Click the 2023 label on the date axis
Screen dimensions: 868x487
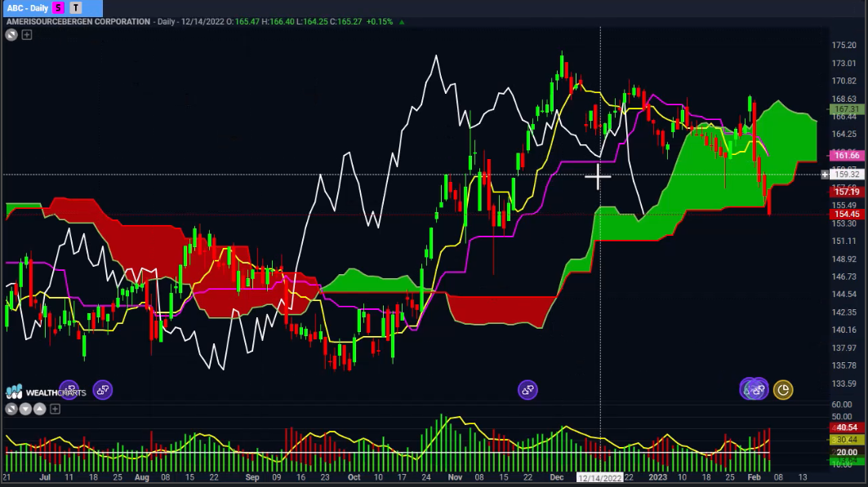click(657, 477)
